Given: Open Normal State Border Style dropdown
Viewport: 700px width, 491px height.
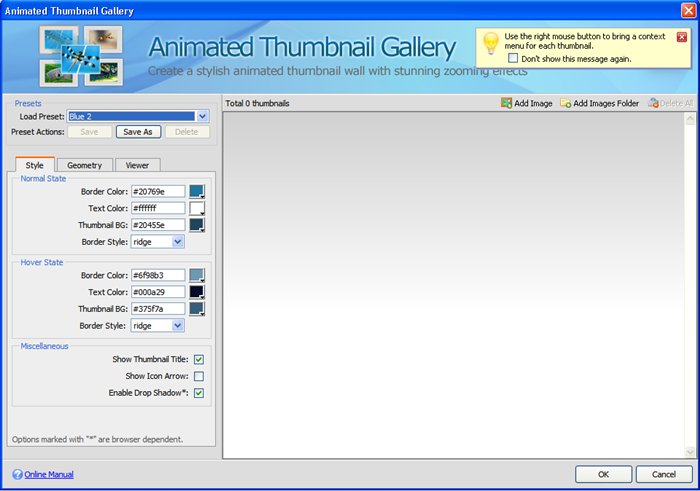Looking at the screenshot, I should tap(178, 242).
